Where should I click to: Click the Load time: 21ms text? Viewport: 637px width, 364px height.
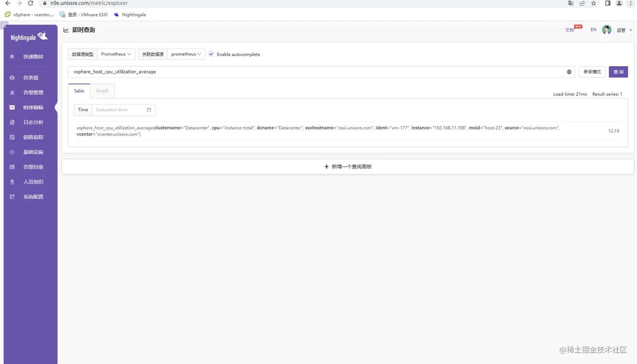(x=570, y=94)
